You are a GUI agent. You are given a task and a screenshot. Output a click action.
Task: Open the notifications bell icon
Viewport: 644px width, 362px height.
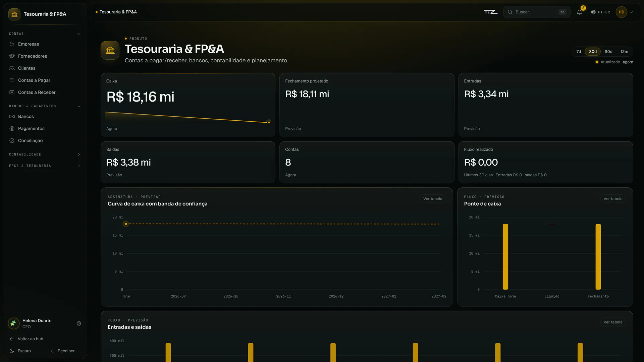[x=579, y=12]
